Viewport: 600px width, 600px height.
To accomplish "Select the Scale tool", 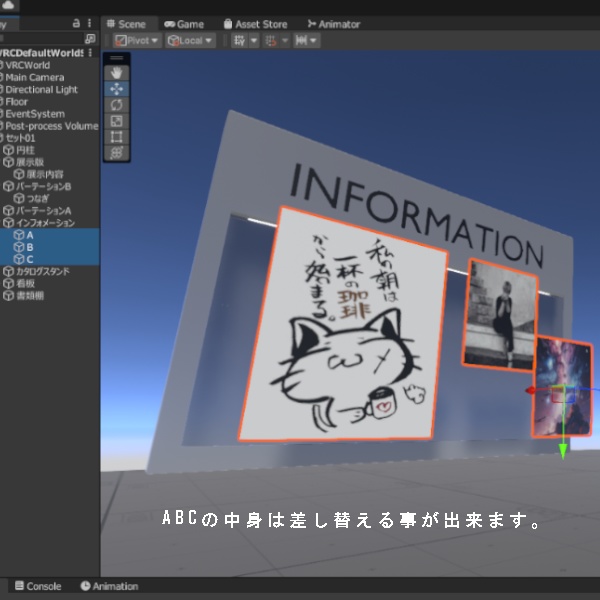I will point(116,121).
